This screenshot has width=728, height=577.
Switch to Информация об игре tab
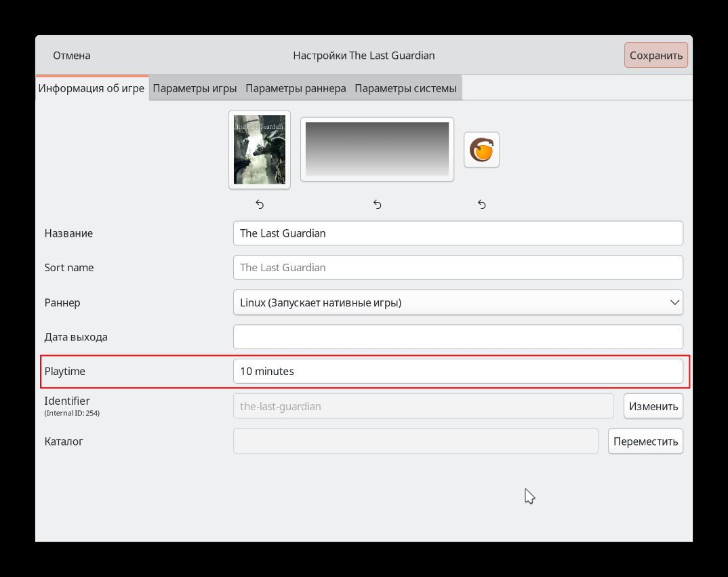[x=92, y=88]
